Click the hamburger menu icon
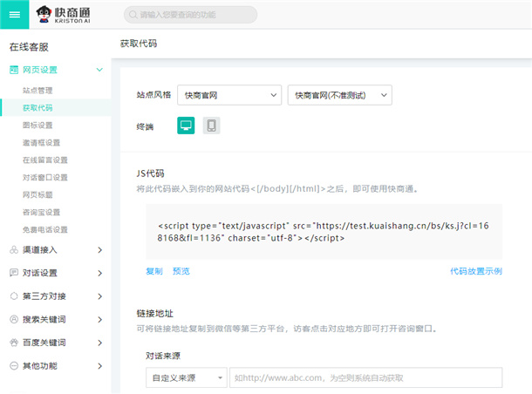532x394 pixels. tap(14, 14)
